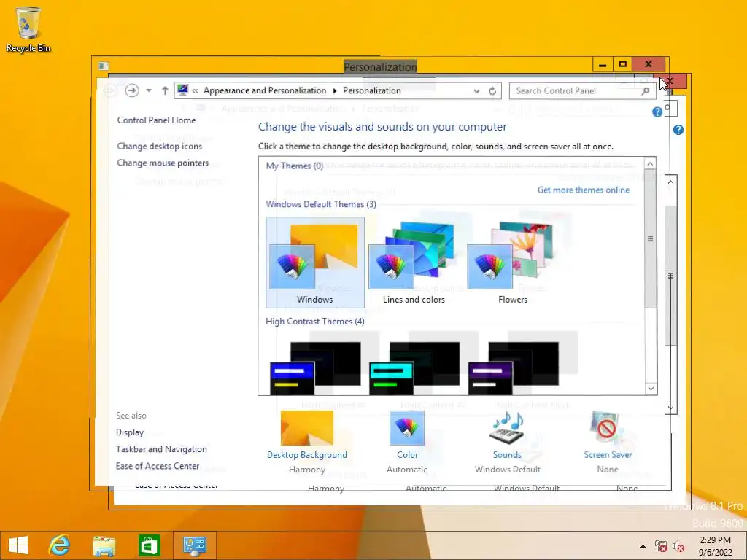Click the Appearance and Personalization breadcrumb
This screenshot has width=747, height=560.
(265, 90)
